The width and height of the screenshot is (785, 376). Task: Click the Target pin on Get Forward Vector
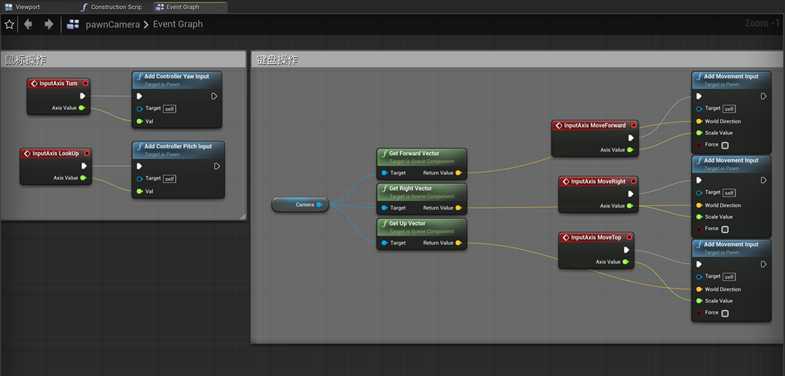[x=384, y=173]
